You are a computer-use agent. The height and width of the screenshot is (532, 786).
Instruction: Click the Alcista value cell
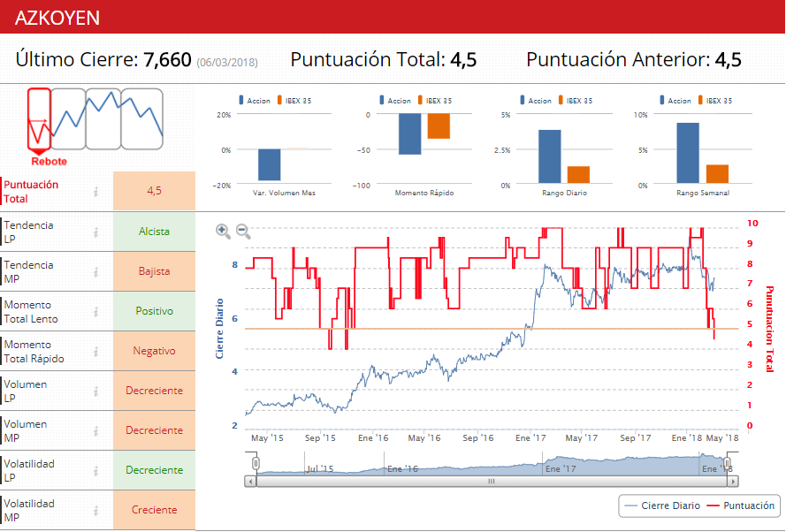[x=154, y=232]
